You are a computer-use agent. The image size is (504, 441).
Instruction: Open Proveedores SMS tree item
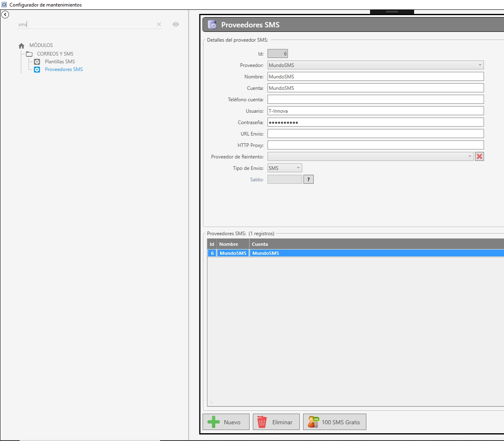64,69
